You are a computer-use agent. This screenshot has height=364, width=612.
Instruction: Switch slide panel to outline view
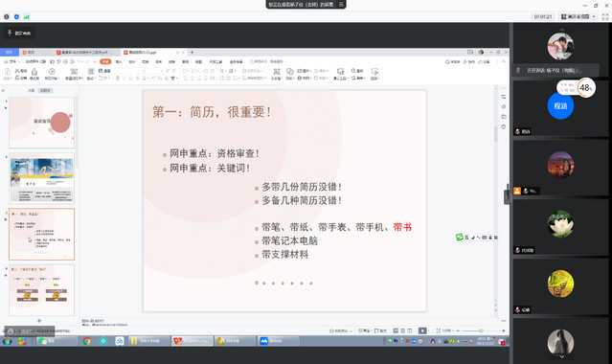[32, 90]
